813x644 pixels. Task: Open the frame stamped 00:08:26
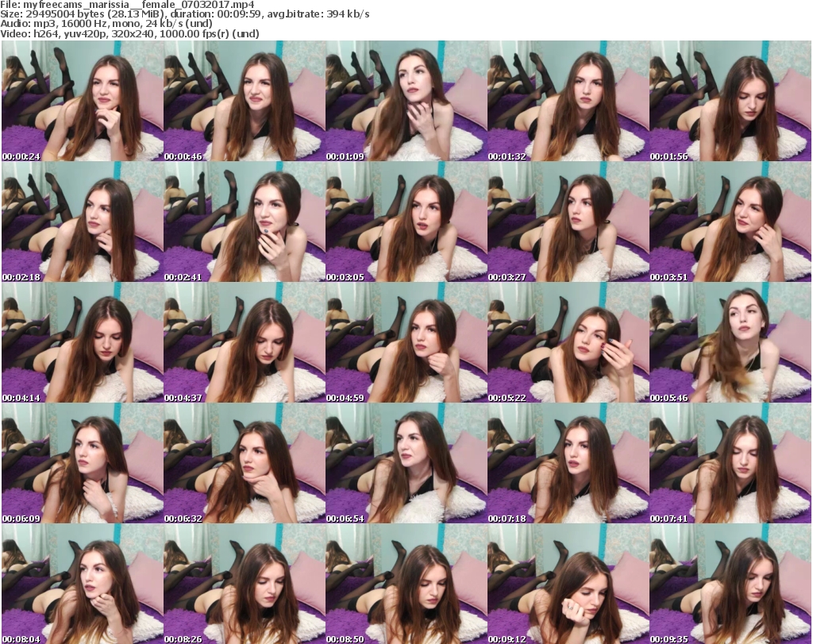[x=245, y=584]
